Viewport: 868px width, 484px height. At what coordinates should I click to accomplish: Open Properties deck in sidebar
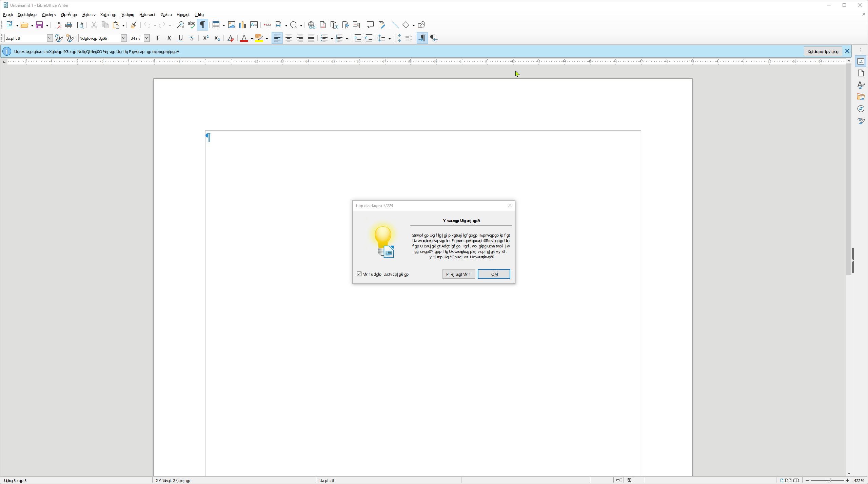(861, 61)
